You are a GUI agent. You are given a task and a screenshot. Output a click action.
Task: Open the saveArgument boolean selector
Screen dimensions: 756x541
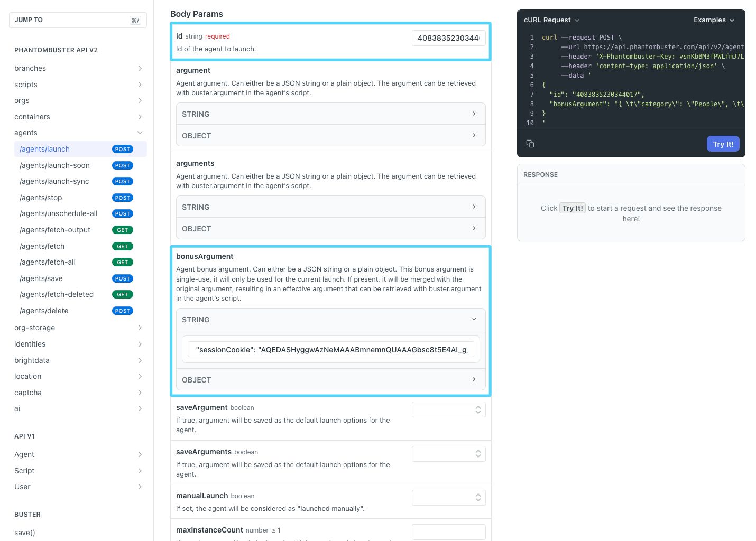pyautogui.click(x=448, y=409)
